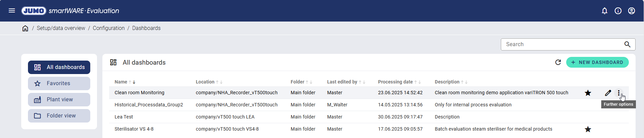Sort by Name column header

click(x=121, y=82)
